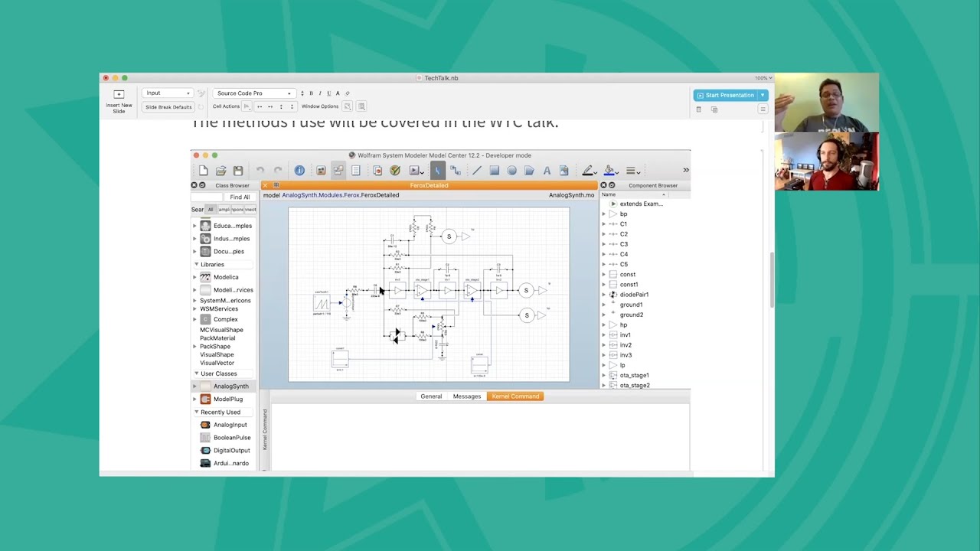This screenshot has width=980, height=551.
Task: Click the New file icon in System Modeler
Action: coord(204,171)
